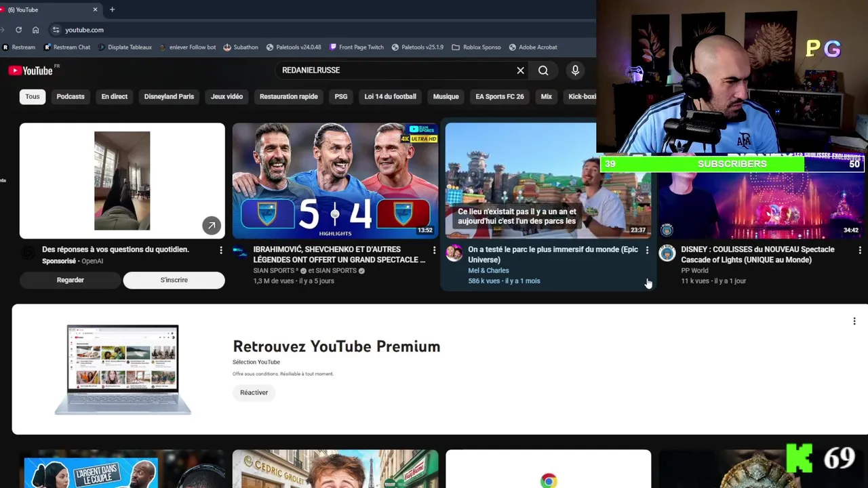Close the YouTube browser tab
The image size is (868, 488).
coord(95,9)
